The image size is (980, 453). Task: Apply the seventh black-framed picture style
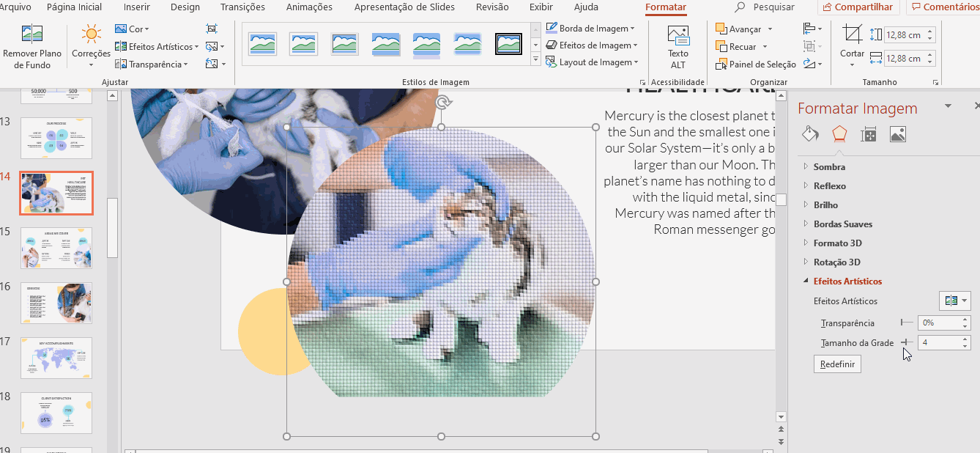pyautogui.click(x=508, y=44)
